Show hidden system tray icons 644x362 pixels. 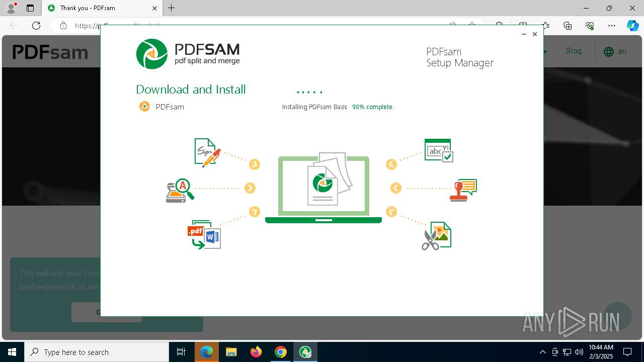coord(542,352)
